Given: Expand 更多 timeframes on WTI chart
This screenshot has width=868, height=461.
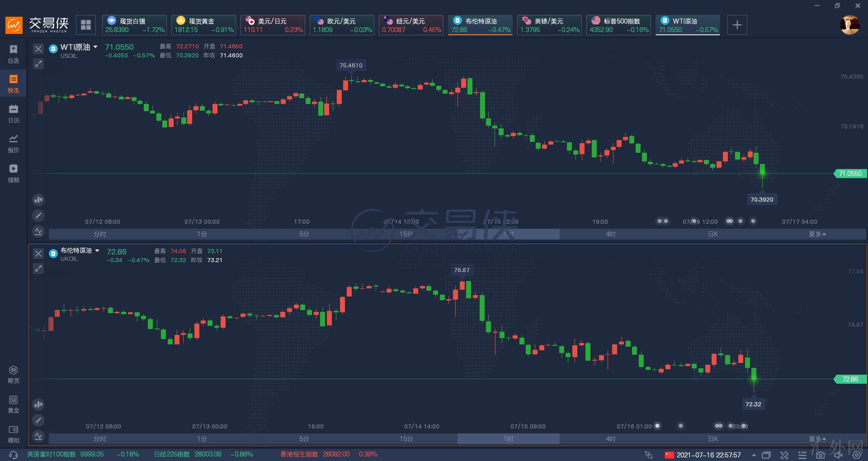Looking at the screenshot, I should click(x=817, y=234).
